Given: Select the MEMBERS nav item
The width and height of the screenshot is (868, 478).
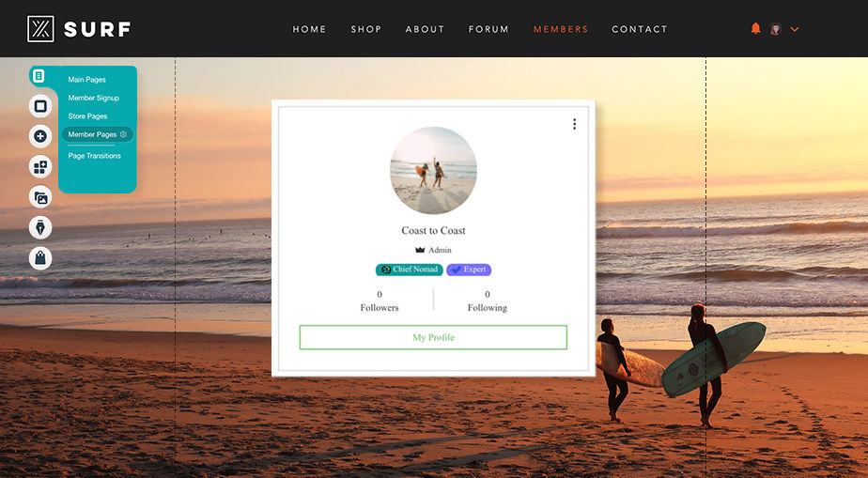Looking at the screenshot, I should click(561, 29).
